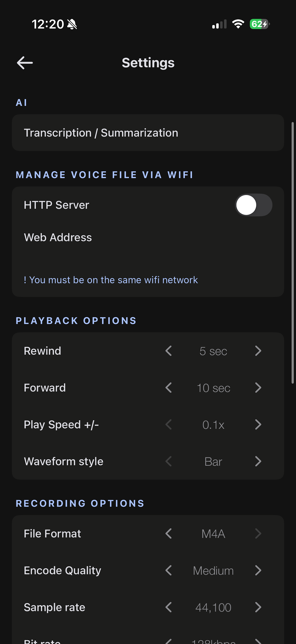Go back using the arrow icon
Image resolution: width=296 pixels, height=644 pixels.
(x=25, y=63)
